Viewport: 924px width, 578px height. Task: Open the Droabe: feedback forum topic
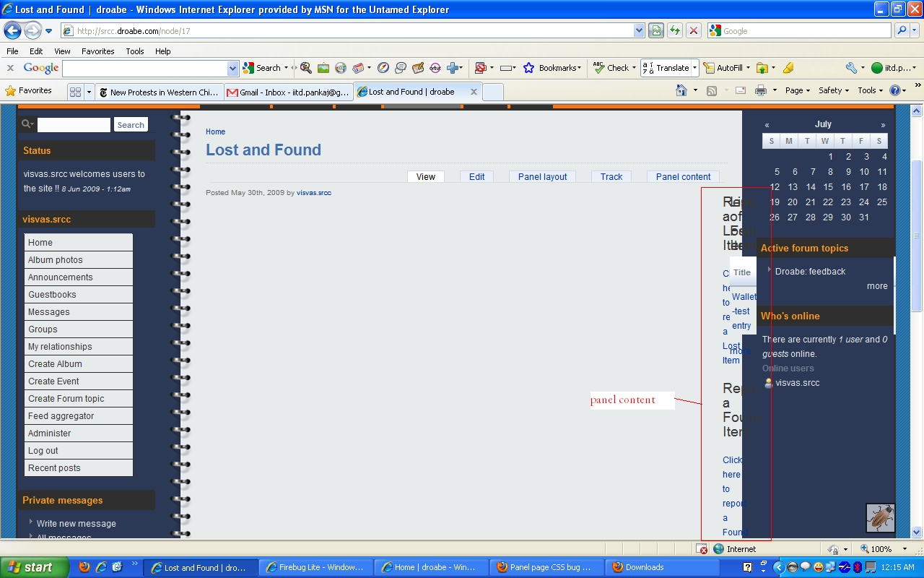pyautogui.click(x=810, y=271)
